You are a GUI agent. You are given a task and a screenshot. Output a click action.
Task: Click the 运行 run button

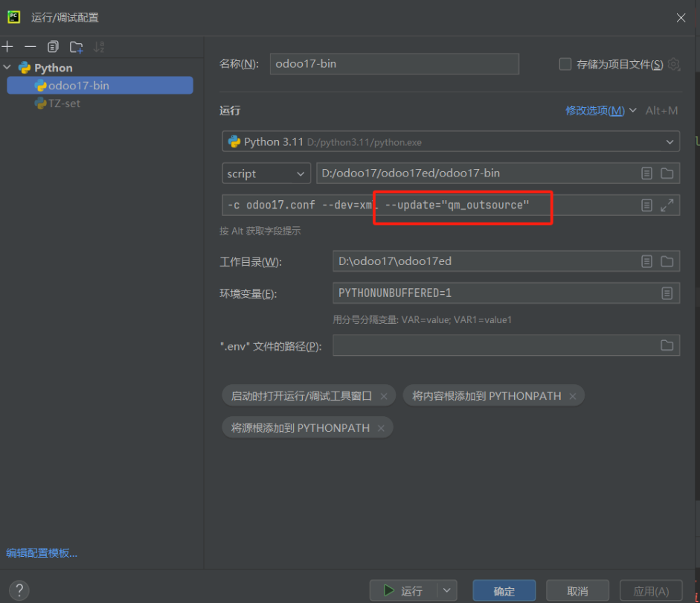tap(404, 590)
